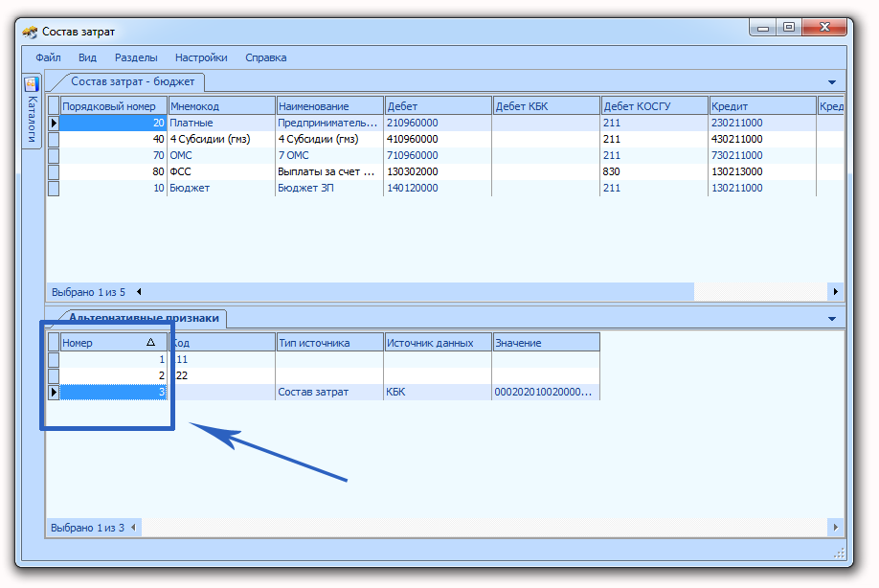Click the horizontal scrollbar thumb of the top table
The height and width of the screenshot is (588, 879).
click(x=418, y=291)
